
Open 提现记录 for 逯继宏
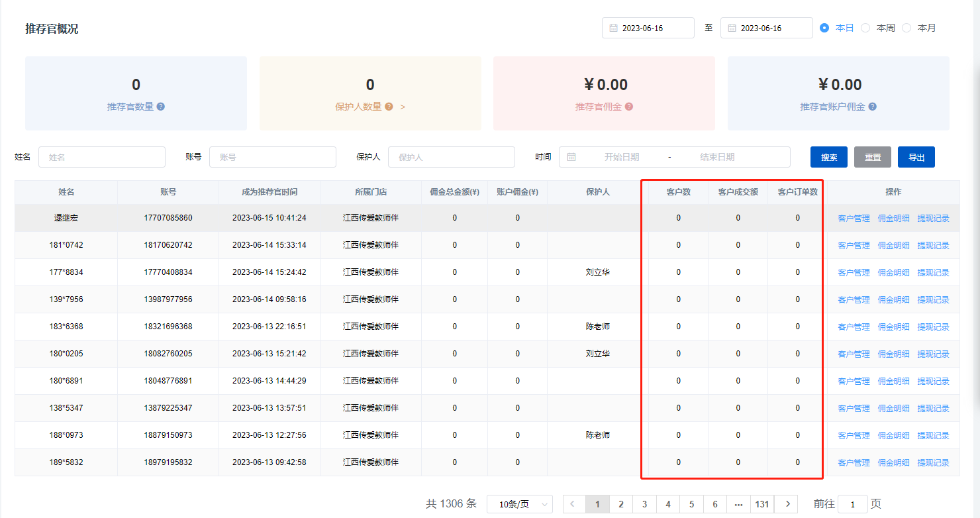click(933, 218)
